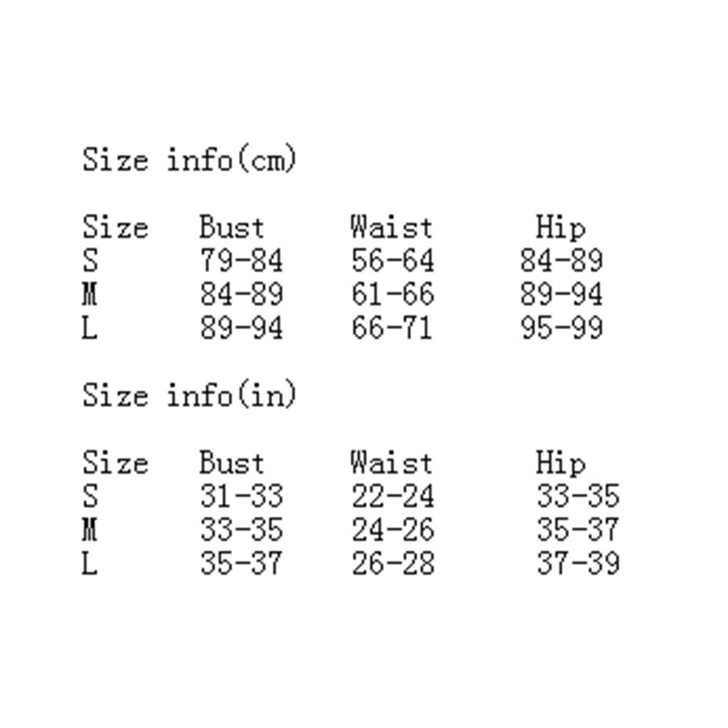Screen dimensions: 728x728
Task: Click the Hip column header in the cm table
Action: point(561,228)
